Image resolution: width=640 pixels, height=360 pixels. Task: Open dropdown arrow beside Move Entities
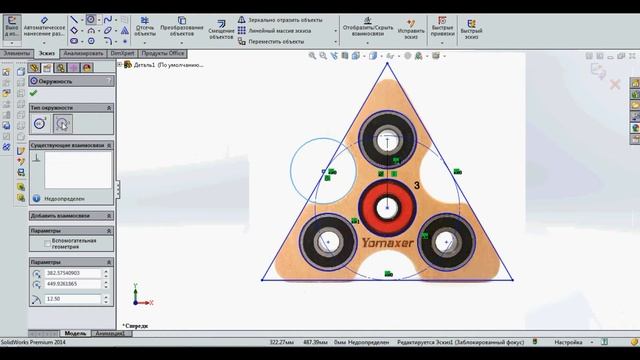point(336,42)
